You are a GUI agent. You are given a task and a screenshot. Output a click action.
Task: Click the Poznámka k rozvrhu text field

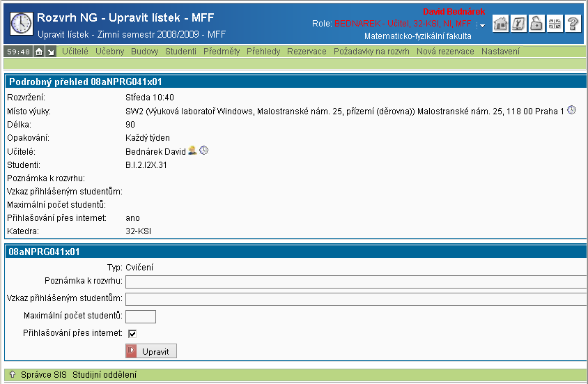point(355,282)
